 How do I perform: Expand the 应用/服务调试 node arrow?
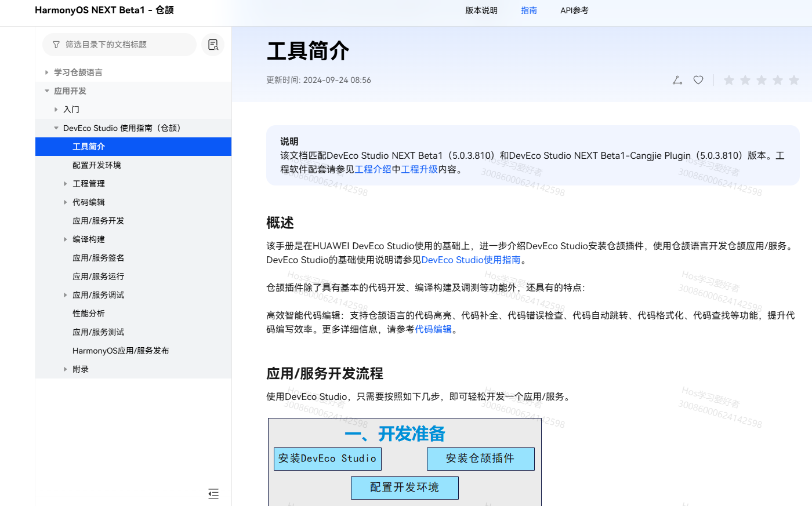pyautogui.click(x=66, y=295)
